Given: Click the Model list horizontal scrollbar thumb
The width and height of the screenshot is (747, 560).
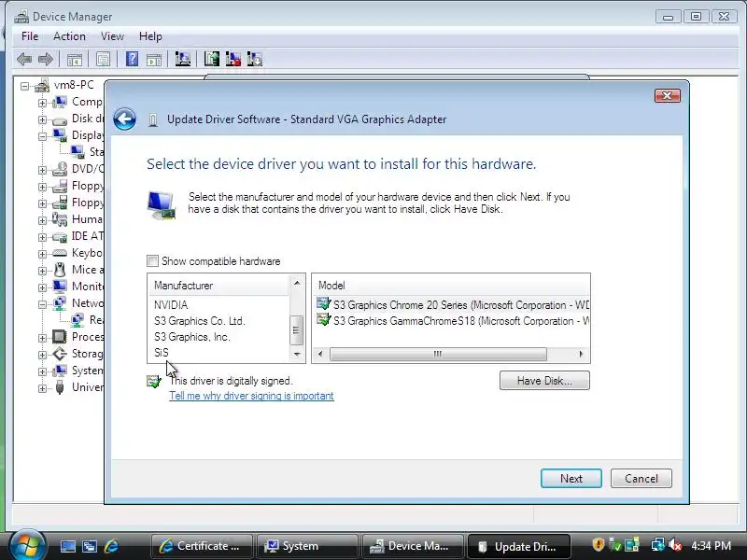Looking at the screenshot, I should click(x=438, y=355).
